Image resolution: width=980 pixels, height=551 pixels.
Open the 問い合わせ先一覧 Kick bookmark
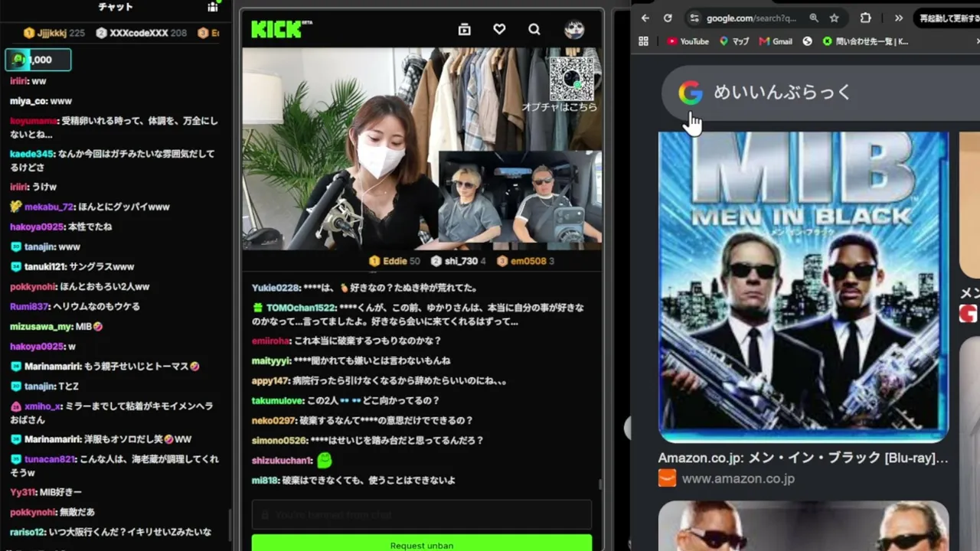tap(865, 41)
